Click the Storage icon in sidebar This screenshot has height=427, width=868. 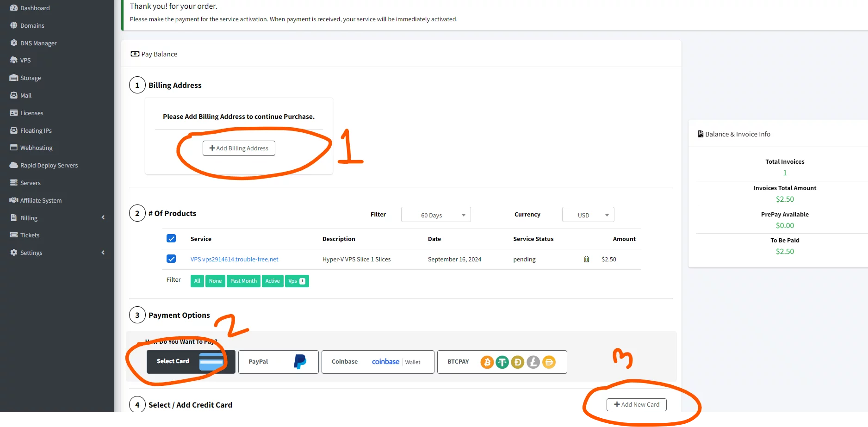click(x=14, y=78)
